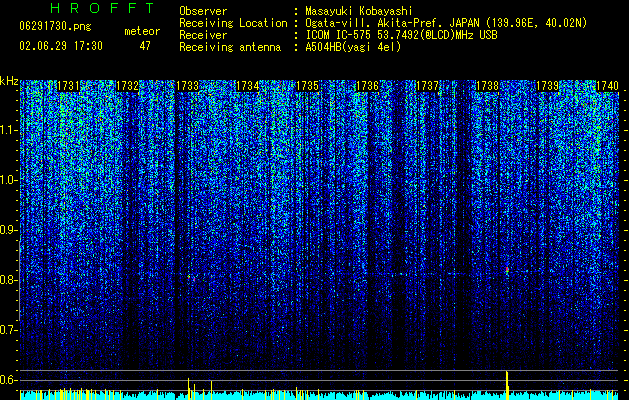Click the 0.8 frequency axis label

pos(8,280)
